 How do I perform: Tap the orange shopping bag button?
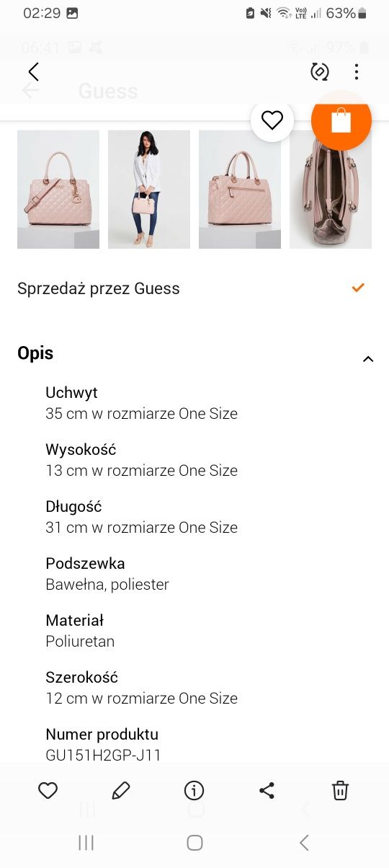coord(341,120)
